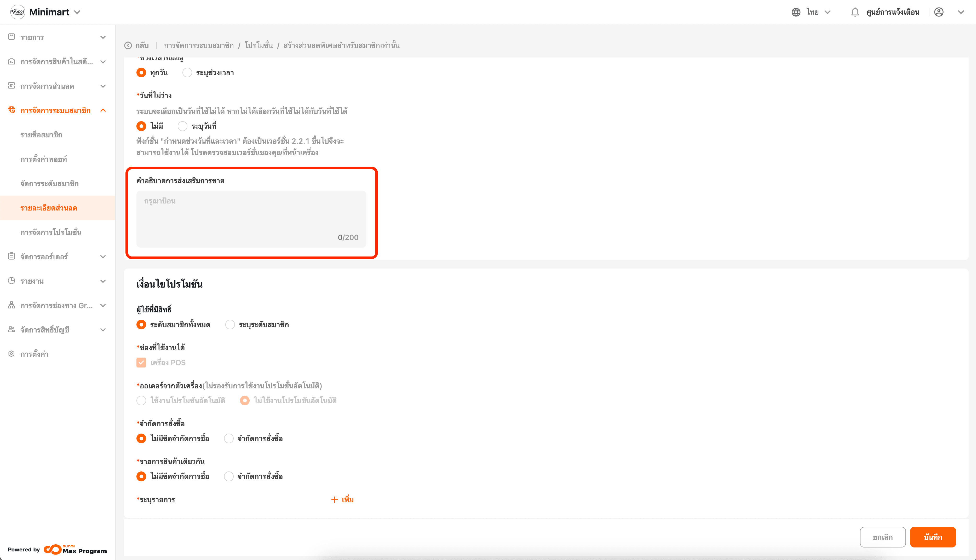Select the ระบุวันที่ radio option
The height and width of the screenshot is (560, 976).
click(x=182, y=126)
